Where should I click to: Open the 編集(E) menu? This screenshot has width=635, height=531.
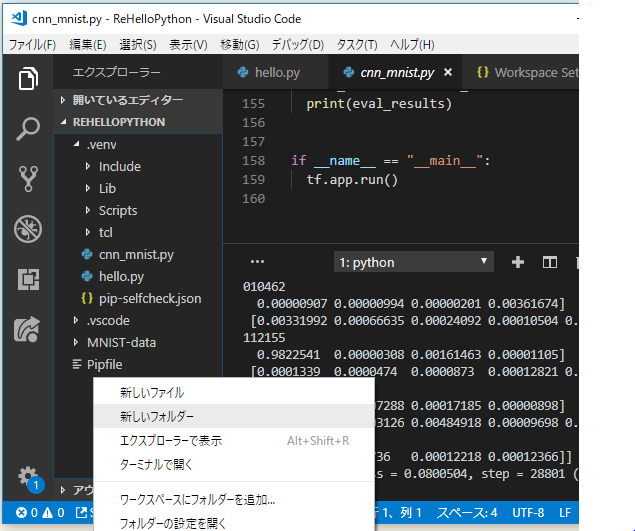(88, 45)
